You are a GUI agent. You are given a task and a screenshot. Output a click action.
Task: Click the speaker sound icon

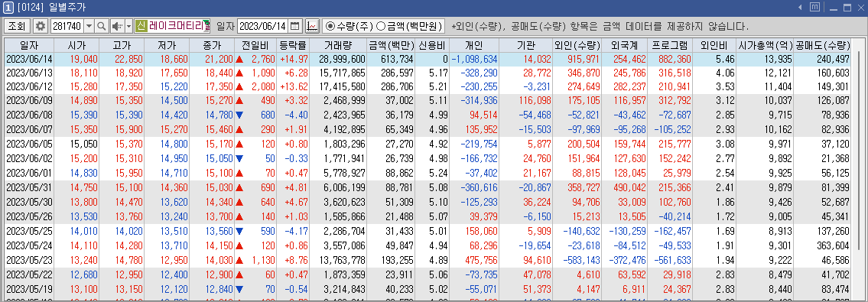click(117, 26)
